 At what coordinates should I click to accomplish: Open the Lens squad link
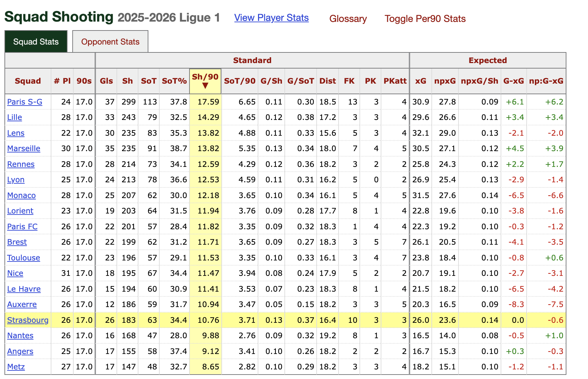tap(16, 133)
